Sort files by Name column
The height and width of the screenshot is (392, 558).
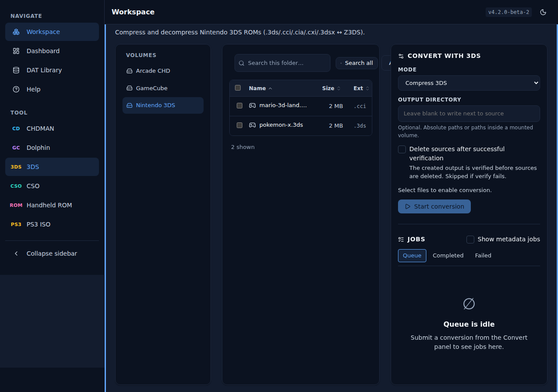pyautogui.click(x=260, y=88)
